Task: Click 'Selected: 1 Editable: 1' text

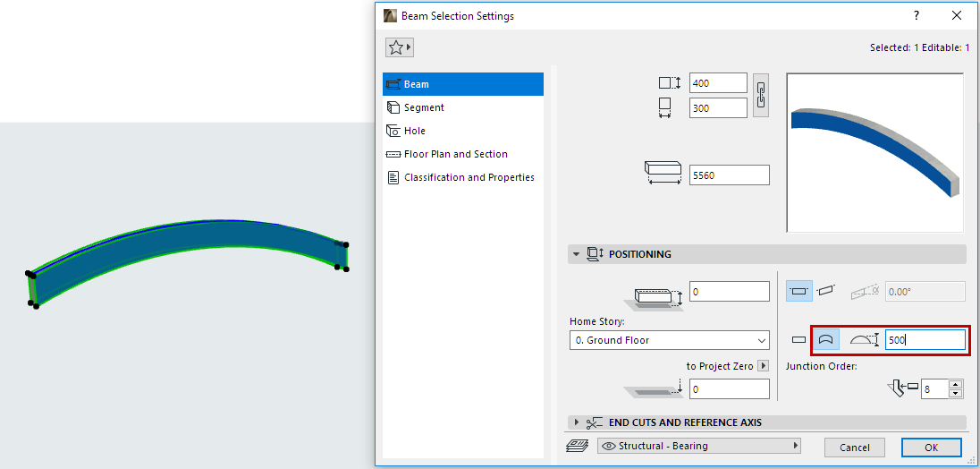Action: tap(919, 47)
